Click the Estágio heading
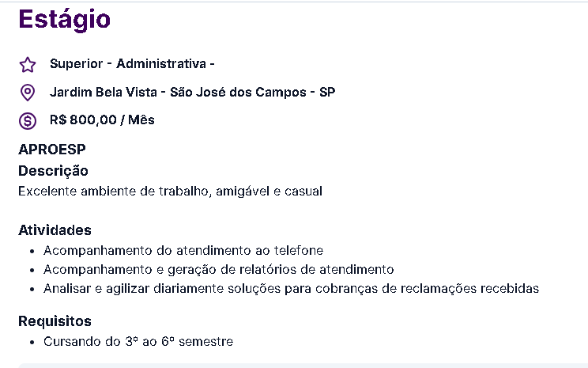This screenshot has height=368, width=588. (65, 20)
